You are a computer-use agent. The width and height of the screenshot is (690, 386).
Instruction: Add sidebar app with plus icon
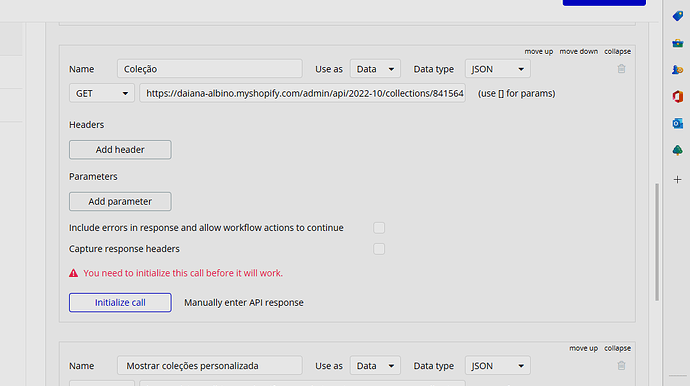pos(678,180)
